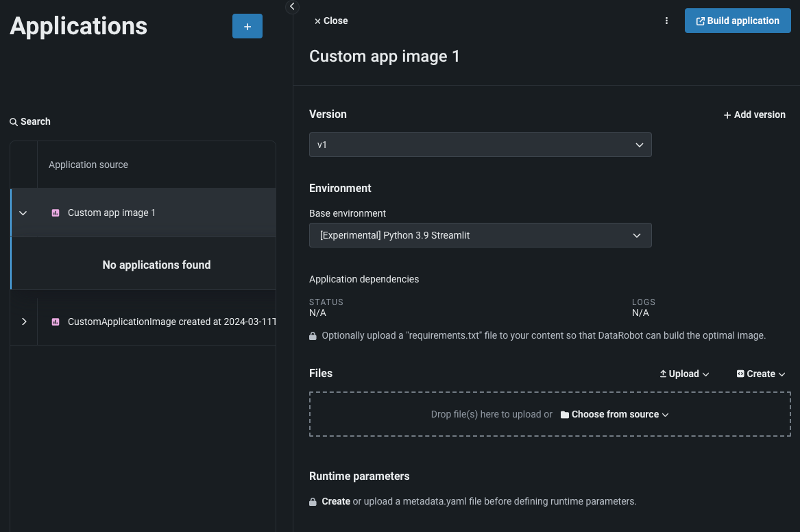Click the lock icon beside requirements.txt note
Viewport: 800px width, 532px height.
(313, 337)
